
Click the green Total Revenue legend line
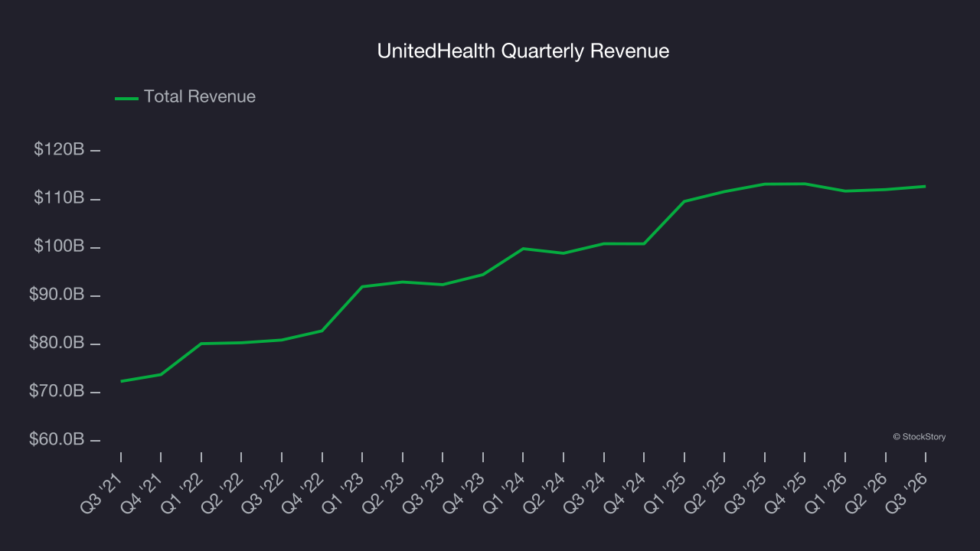pyautogui.click(x=126, y=98)
